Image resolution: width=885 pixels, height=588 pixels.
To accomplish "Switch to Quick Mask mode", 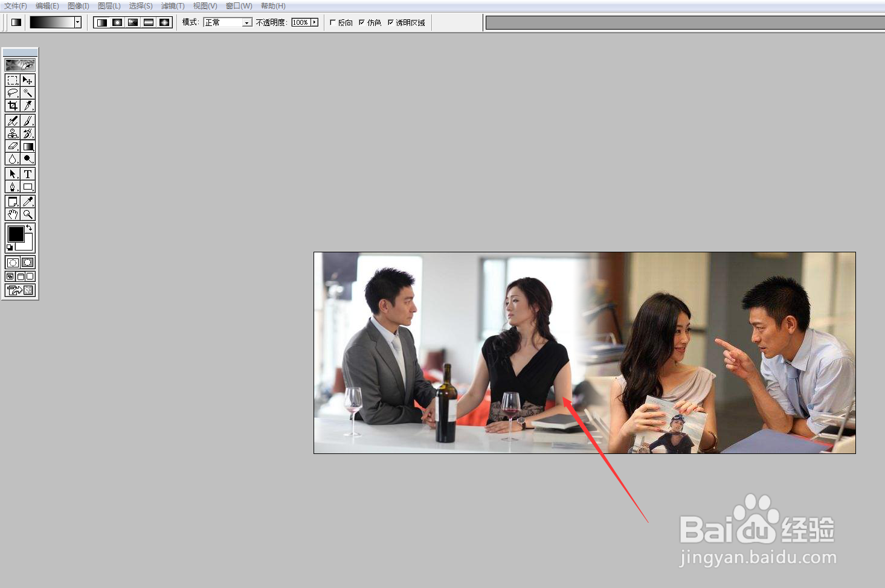I will [28, 263].
